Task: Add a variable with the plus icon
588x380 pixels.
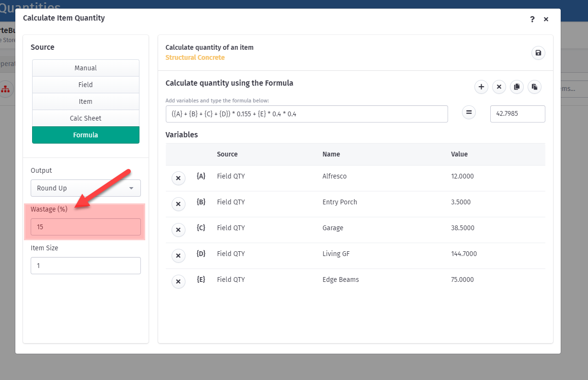Action: [x=481, y=87]
